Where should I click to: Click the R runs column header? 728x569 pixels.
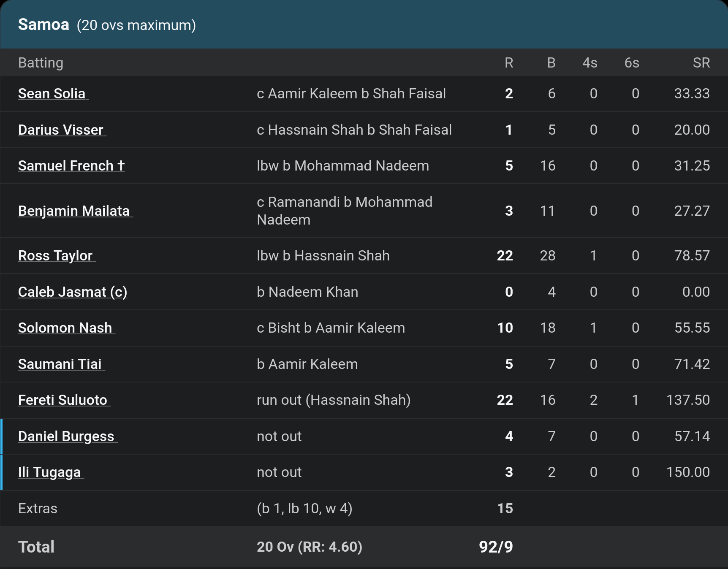coord(509,63)
